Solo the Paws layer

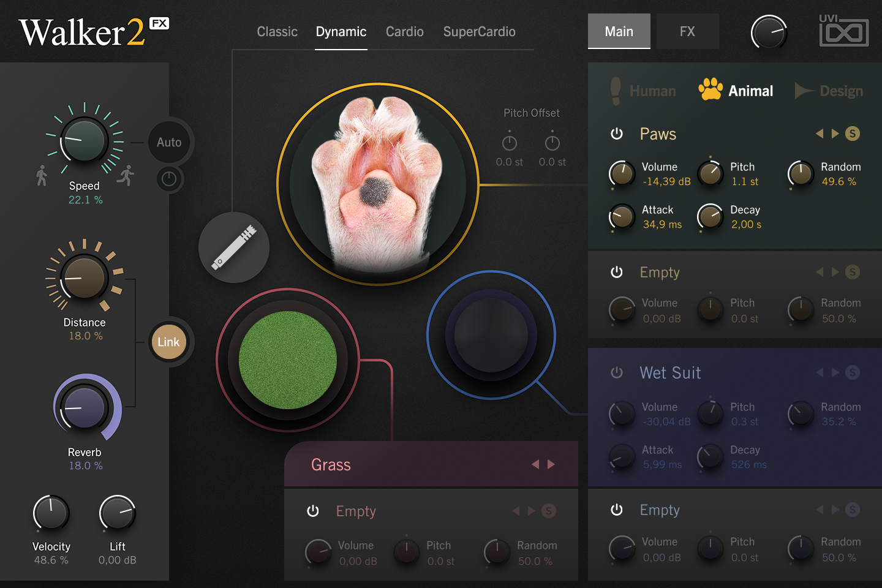click(x=853, y=134)
